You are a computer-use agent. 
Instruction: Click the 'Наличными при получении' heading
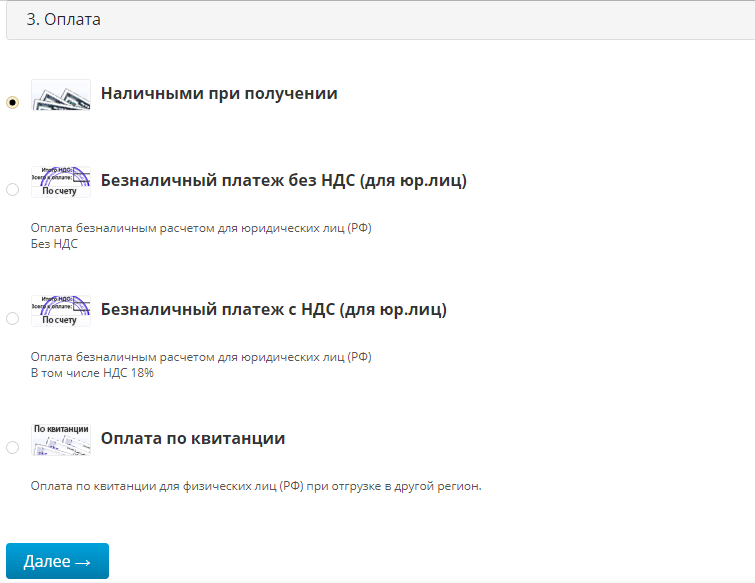point(219,94)
